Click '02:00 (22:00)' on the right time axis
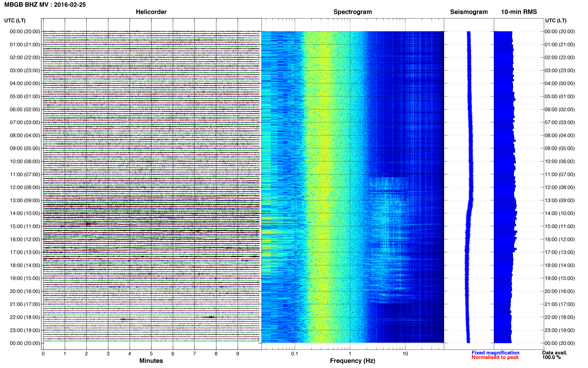The image size is (588, 368). [560, 57]
